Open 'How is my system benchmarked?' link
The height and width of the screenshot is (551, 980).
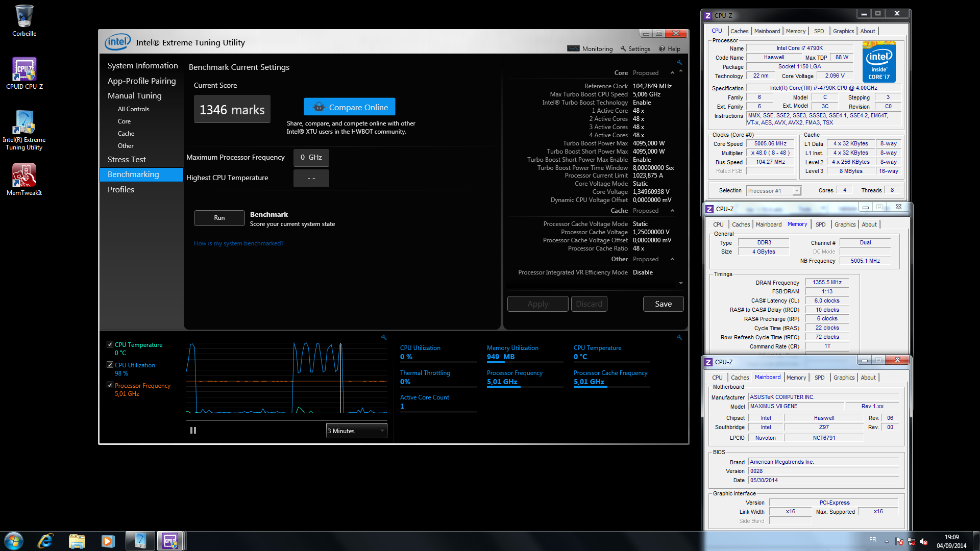(238, 243)
